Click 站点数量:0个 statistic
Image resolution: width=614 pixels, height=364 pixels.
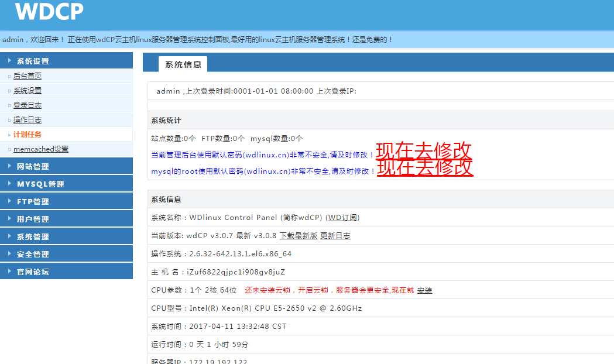coord(173,139)
